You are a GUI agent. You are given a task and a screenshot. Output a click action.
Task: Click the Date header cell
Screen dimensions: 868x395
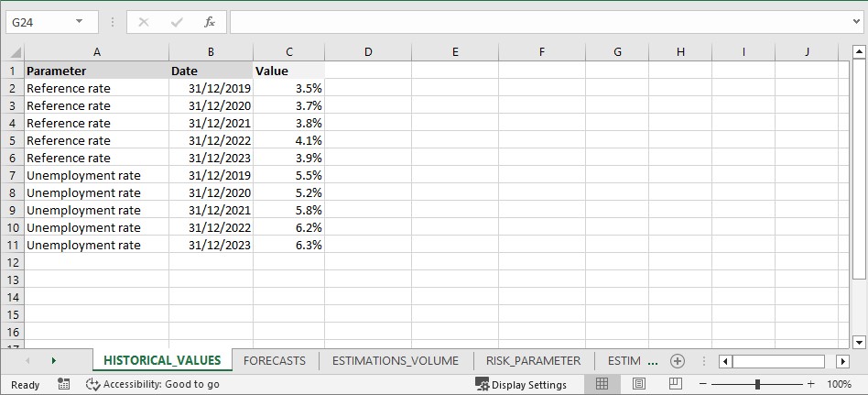pos(211,71)
